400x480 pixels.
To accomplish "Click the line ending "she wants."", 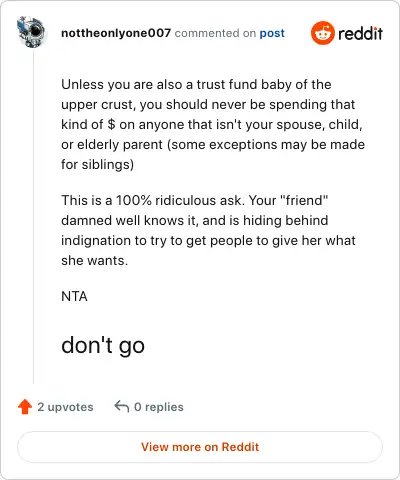I will coord(94,261).
